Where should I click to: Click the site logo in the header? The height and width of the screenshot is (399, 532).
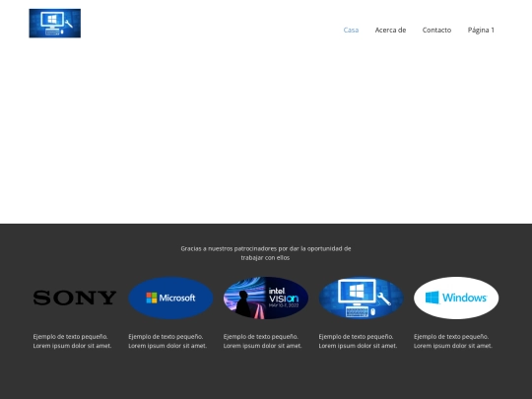55,23
